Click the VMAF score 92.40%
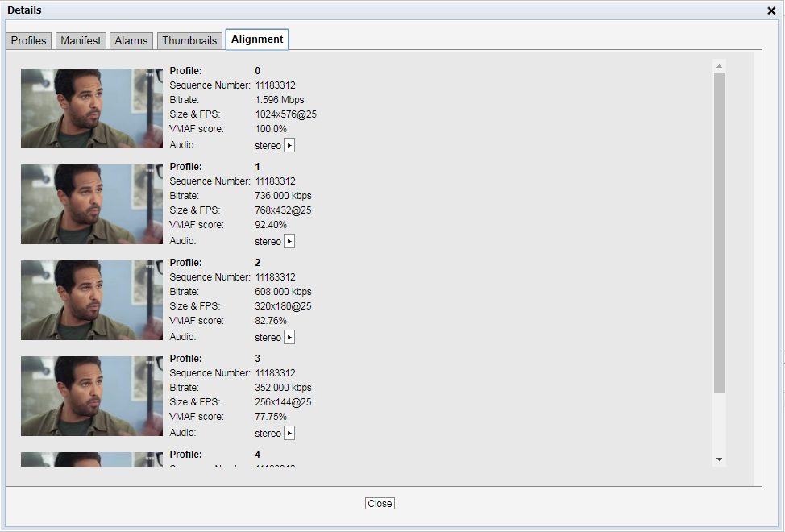This screenshot has height=532, width=785. [271, 225]
